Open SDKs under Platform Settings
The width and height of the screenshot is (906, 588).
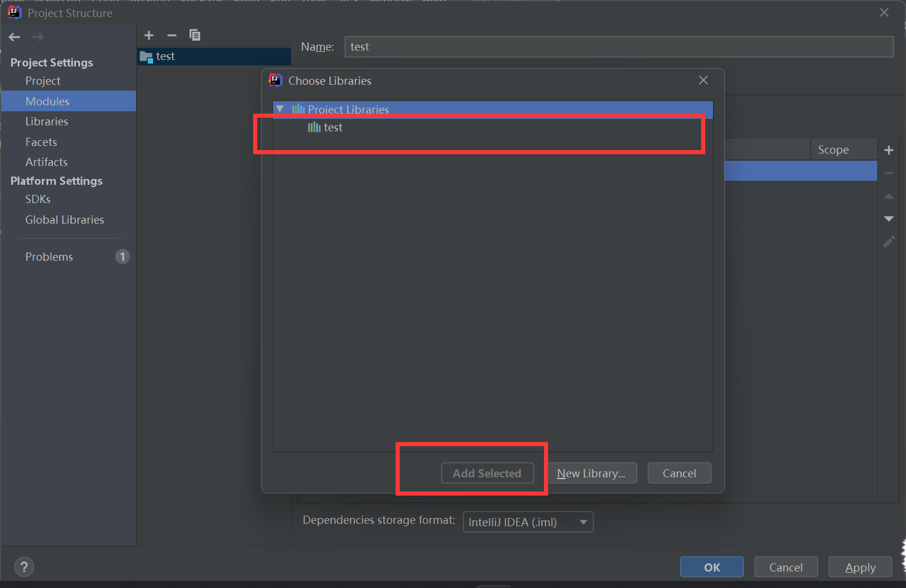[x=38, y=199]
